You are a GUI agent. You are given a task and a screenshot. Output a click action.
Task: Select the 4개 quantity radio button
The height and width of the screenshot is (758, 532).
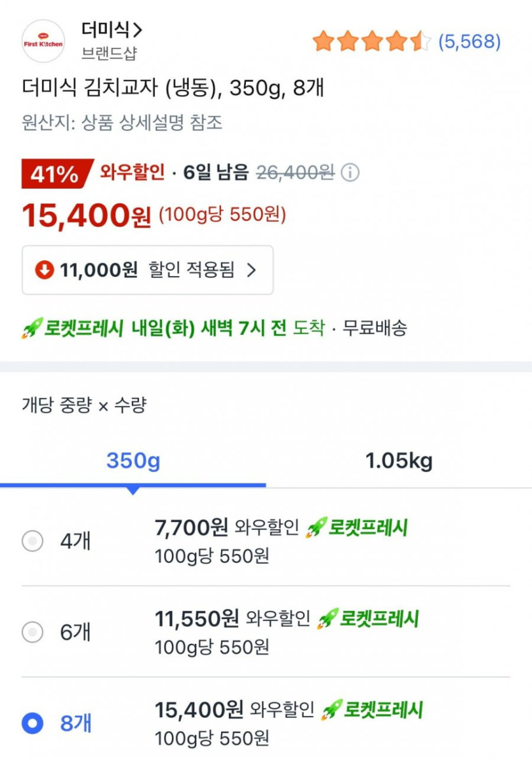32,541
